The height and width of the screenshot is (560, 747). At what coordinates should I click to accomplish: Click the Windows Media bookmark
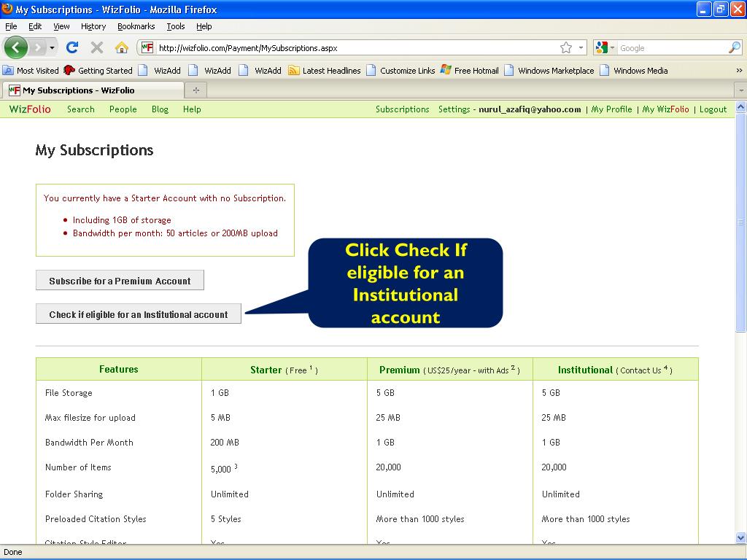pyautogui.click(x=634, y=71)
